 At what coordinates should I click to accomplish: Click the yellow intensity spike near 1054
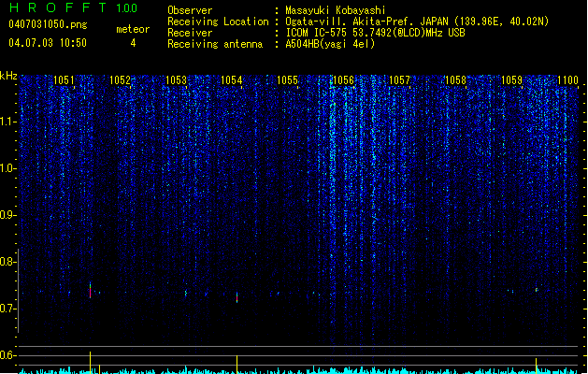coord(237,365)
